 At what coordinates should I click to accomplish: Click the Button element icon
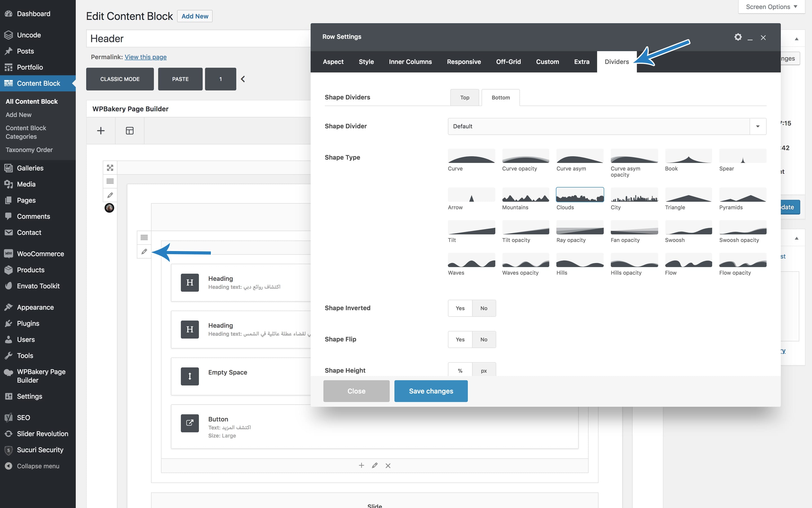(x=190, y=423)
